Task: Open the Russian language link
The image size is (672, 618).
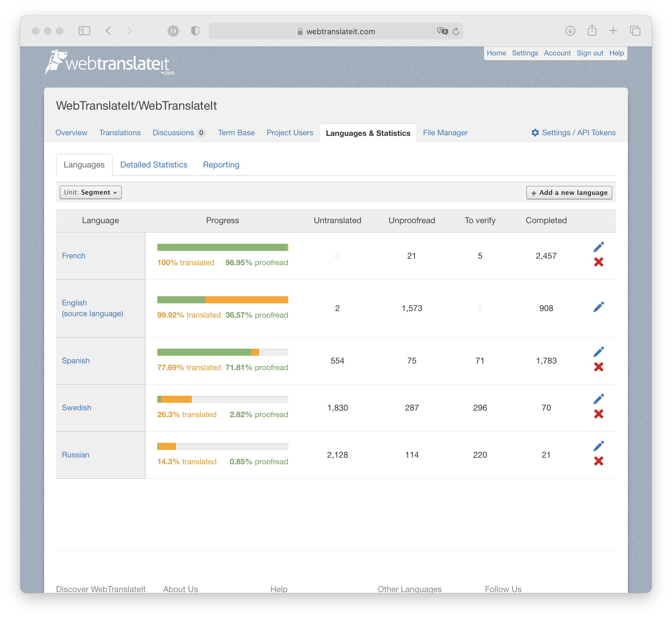Action: pos(76,455)
